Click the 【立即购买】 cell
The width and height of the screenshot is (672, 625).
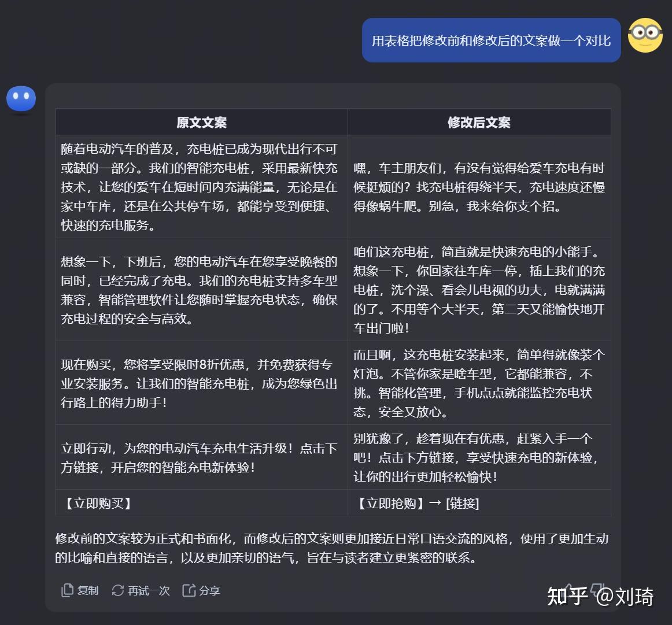(x=201, y=503)
